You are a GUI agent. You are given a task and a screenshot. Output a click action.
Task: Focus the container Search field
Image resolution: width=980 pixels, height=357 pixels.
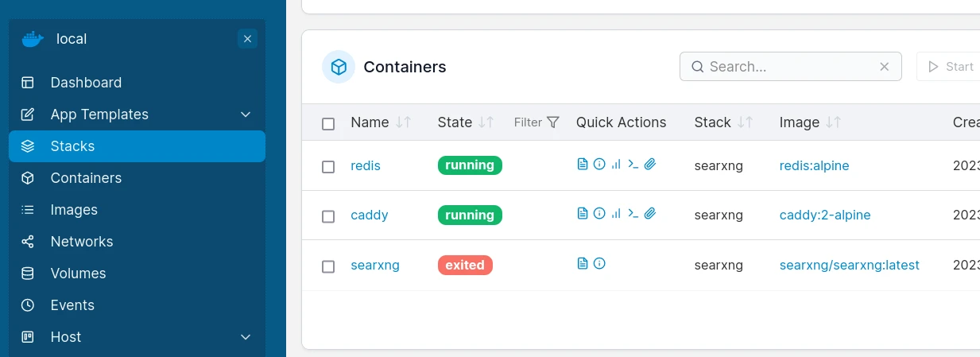787,67
